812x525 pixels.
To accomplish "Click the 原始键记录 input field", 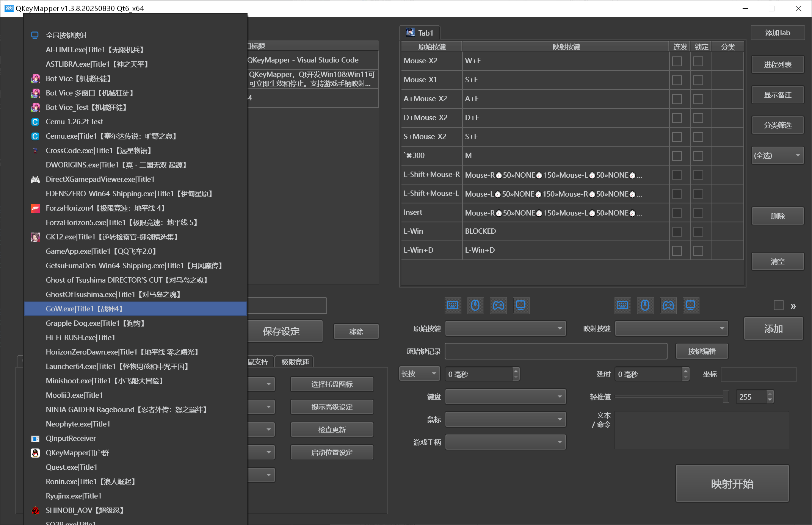I will click(x=556, y=351).
